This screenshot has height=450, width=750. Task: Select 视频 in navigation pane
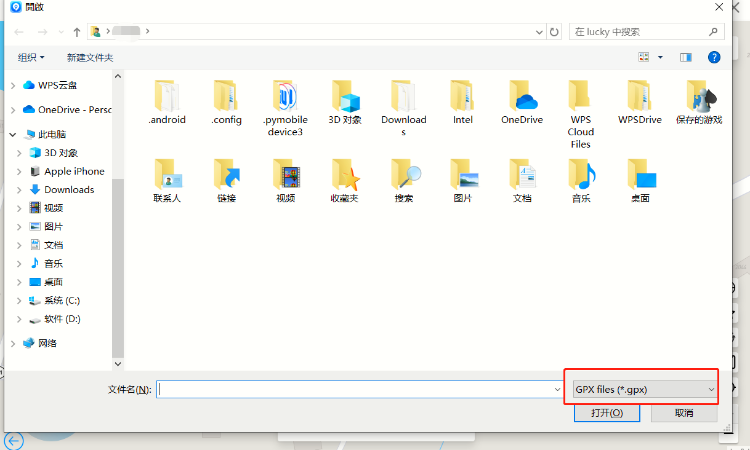pos(46,208)
